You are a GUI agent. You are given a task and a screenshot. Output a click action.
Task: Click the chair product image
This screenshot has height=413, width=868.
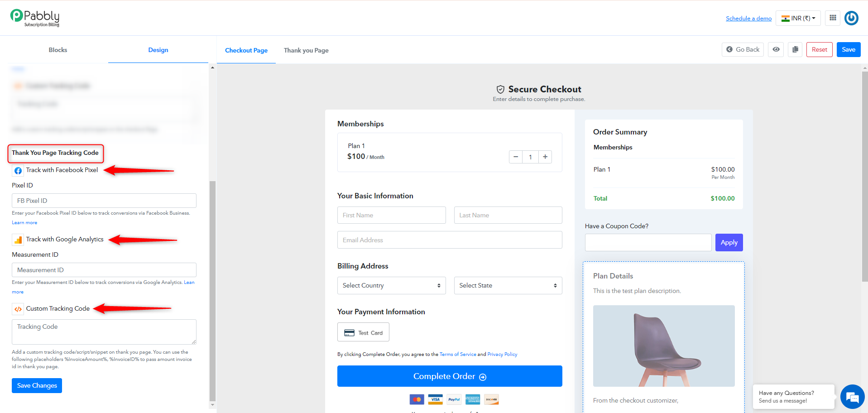664,346
